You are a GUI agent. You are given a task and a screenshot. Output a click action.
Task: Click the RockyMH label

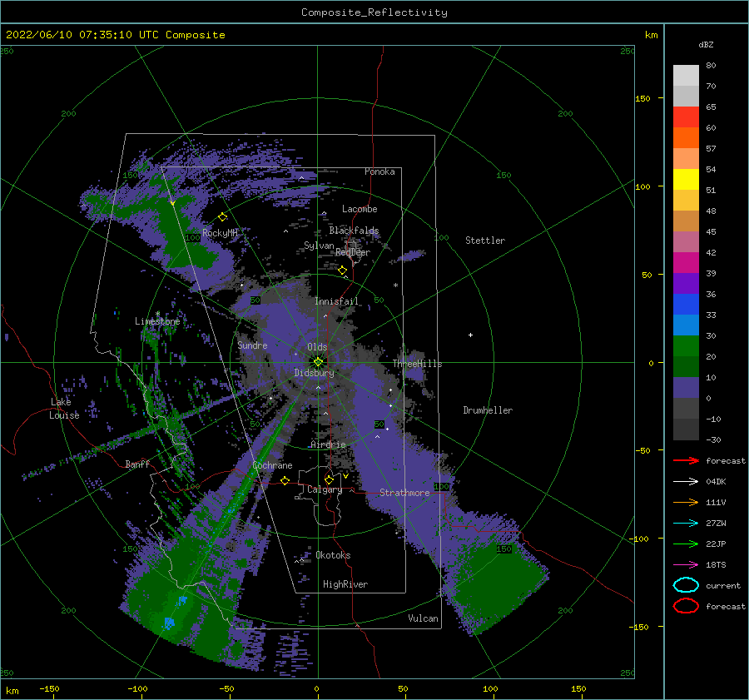[220, 233]
